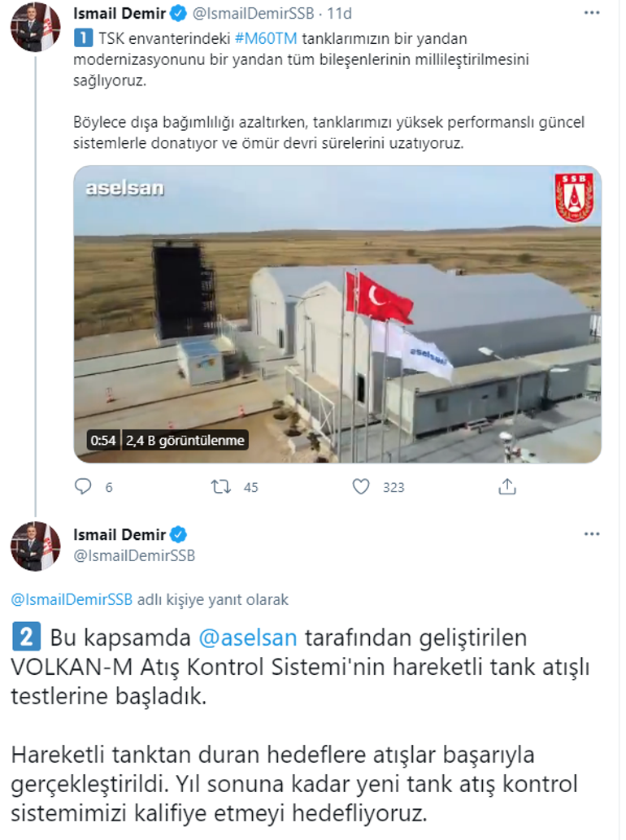The image size is (626, 840).
Task: Click the Ismail Demir name on second tweet
Action: click(x=120, y=534)
